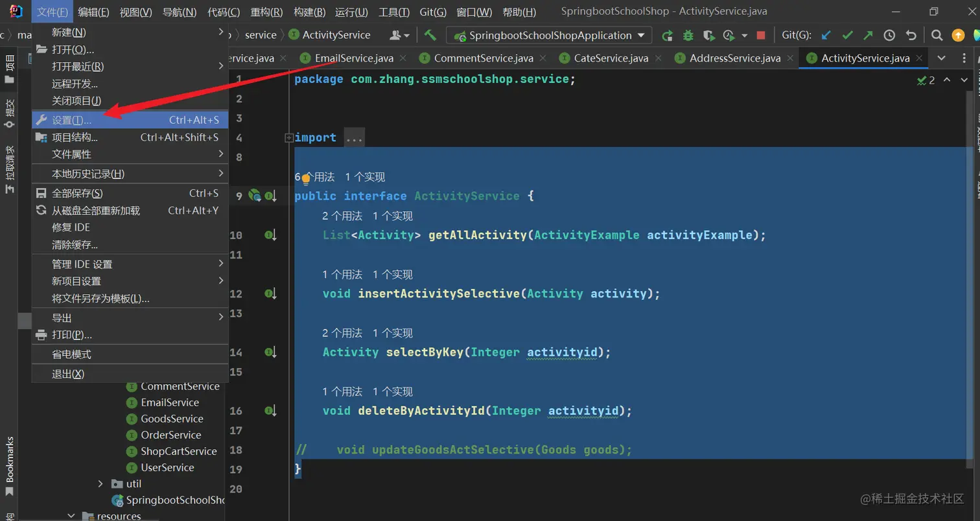Roll back changes with the undo arrow icon
This screenshot has height=521, width=980.
(911, 36)
